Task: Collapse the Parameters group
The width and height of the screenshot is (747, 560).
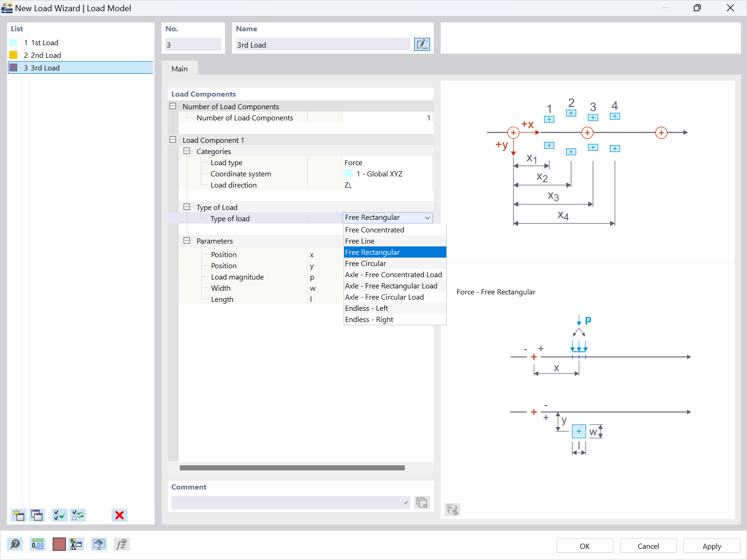Action: [x=187, y=241]
